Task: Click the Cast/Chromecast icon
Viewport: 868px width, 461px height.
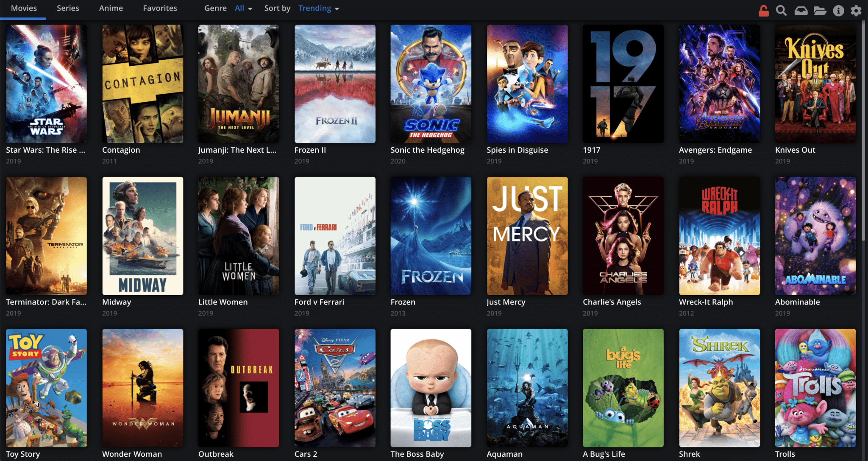Action: [x=801, y=8]
